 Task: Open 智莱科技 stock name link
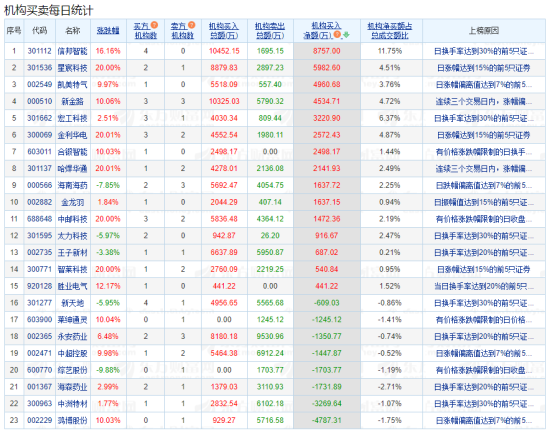pyautogui.click(x=73, y=269)
